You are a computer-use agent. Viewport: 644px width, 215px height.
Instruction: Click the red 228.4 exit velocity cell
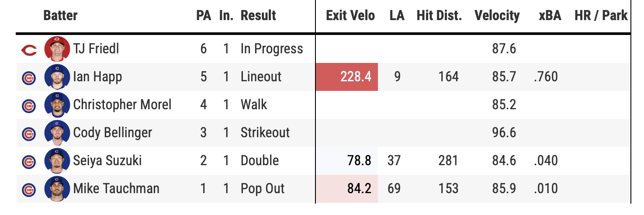(347, 77)
